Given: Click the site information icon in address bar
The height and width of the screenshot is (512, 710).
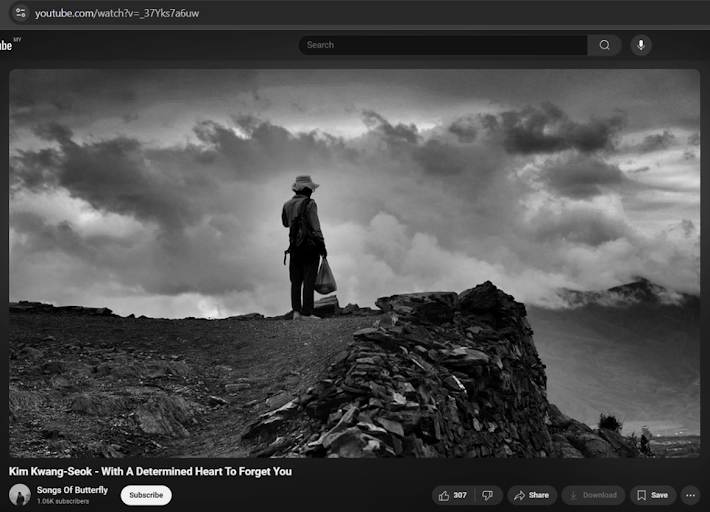Looking at the screenshot, I should pos(20,13).
